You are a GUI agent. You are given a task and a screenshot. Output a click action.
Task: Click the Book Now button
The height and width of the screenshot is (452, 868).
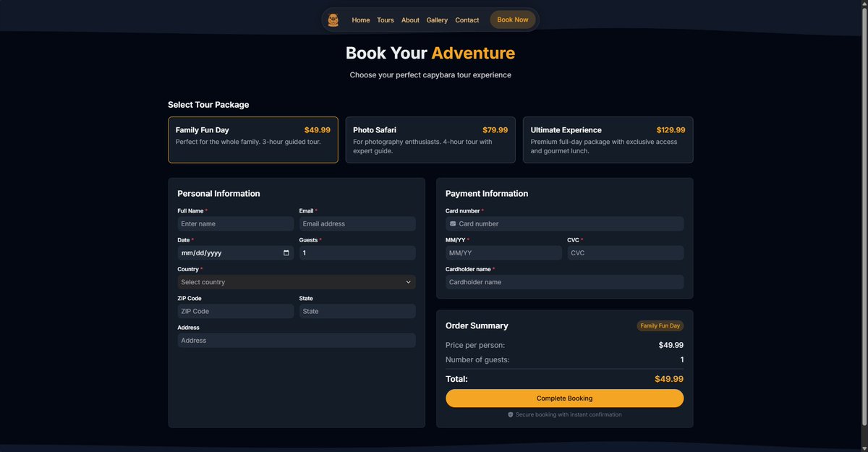(513, 20)
